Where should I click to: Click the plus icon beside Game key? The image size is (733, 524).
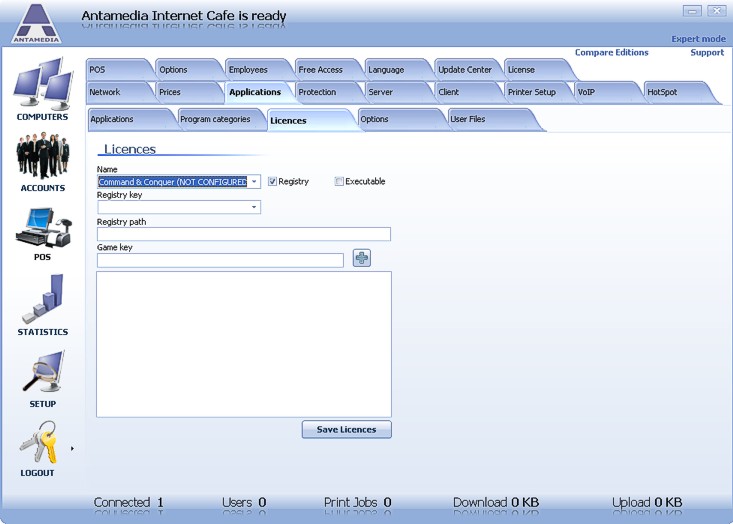tap(362, 259)
